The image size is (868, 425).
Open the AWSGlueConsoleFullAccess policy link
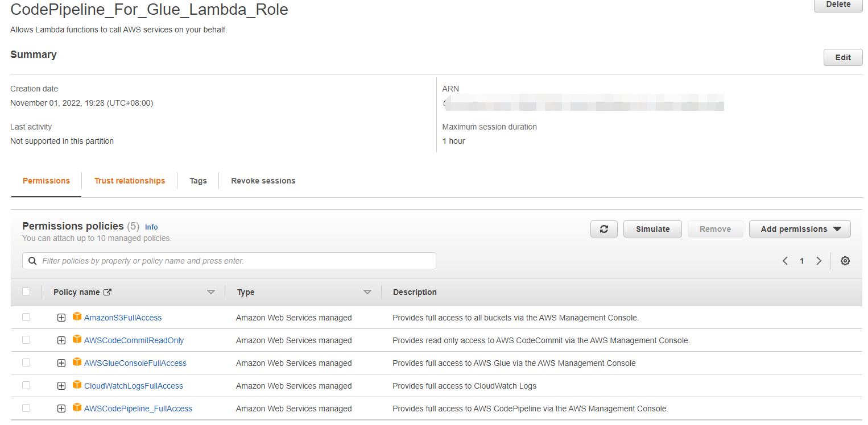coord(135,363)
